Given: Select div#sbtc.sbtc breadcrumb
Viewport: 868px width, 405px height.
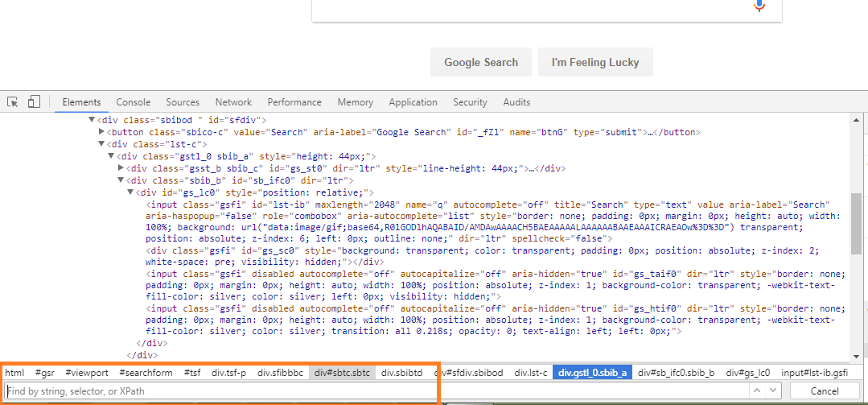Looking at the screenshot, I should pyautogui.click(x=343, y=373).
